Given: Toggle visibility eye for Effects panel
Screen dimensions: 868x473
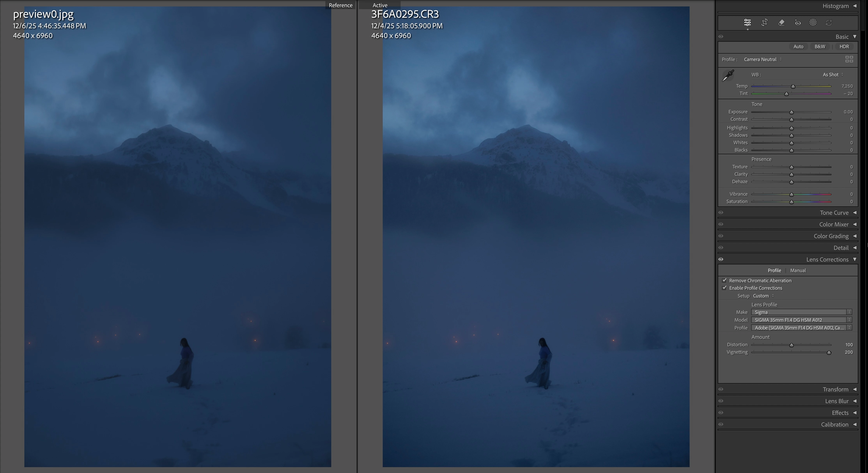Looking at the screenshot, I should (721, 413).
